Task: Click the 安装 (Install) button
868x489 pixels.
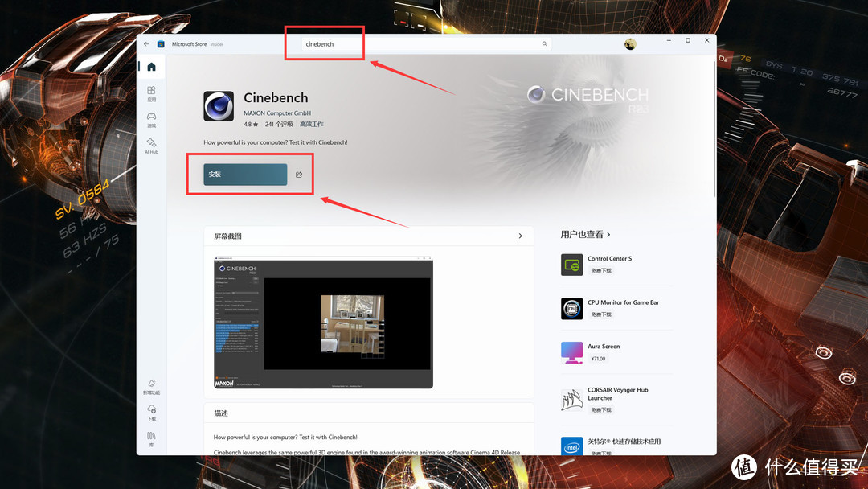Action: (x=245, y=175)
